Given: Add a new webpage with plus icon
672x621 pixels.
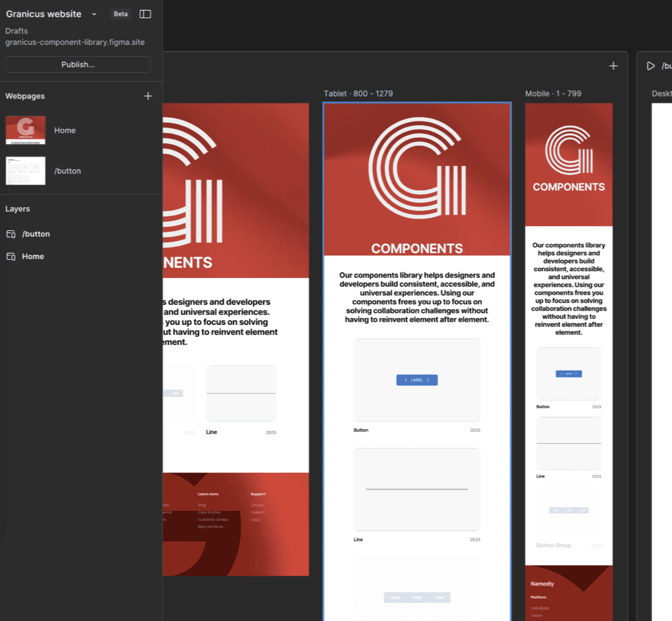Looking at the screenshot, I should coord(148,96).
